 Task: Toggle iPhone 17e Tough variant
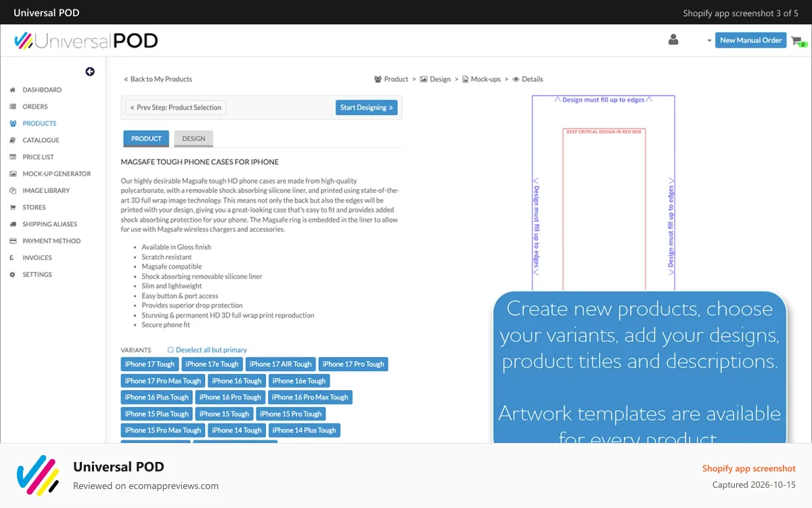click(212, 364)
